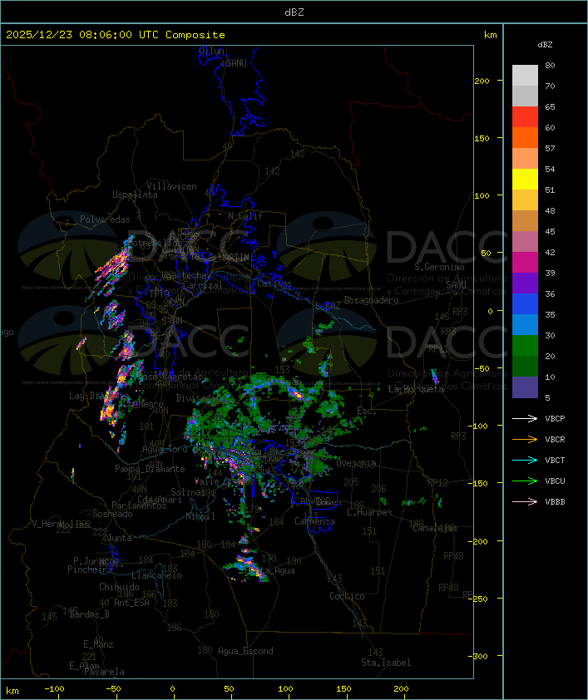This screenshot has width=588, height=700.
Task: Click the VBBB legend label
Action: coord(555,502)
